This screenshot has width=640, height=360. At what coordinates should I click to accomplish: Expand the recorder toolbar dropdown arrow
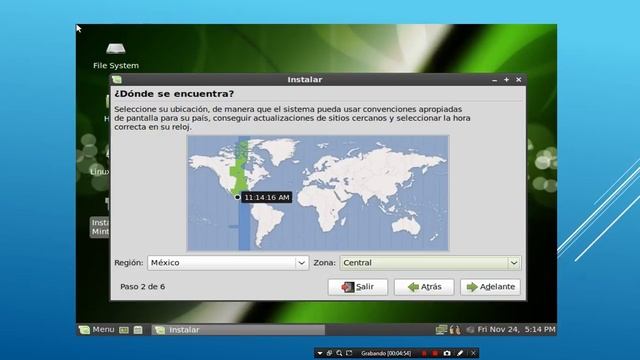[x=320, y=353]
